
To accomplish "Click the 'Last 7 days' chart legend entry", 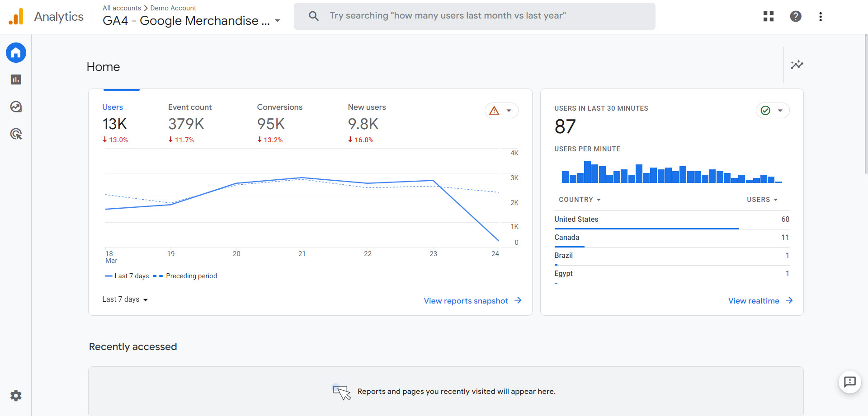I will pyautogui.click(x=127, y=276).
